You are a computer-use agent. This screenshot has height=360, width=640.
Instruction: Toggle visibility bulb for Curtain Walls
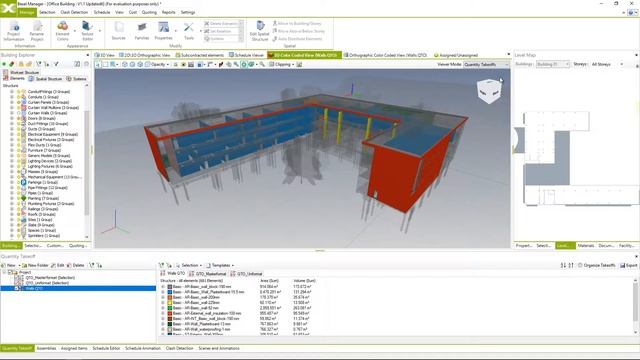tap(18, 113)
